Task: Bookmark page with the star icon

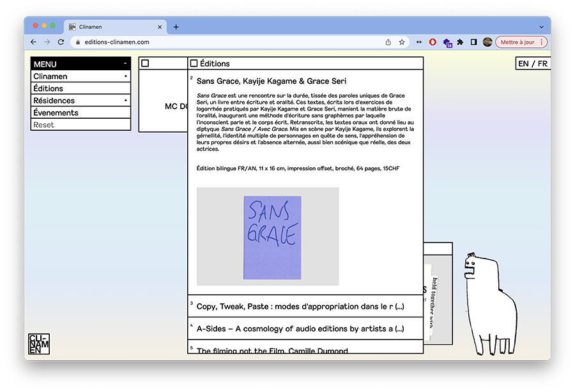Action: 402,42
